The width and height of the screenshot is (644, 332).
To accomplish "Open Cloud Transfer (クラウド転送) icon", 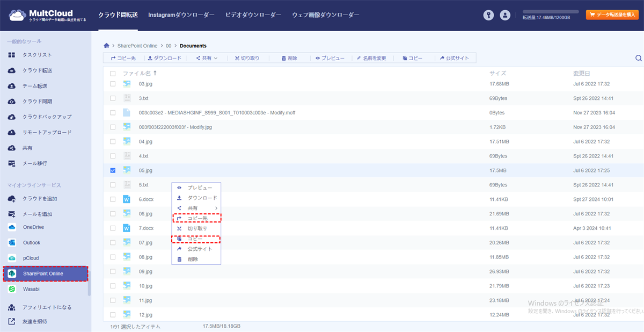I will point(11,70).
